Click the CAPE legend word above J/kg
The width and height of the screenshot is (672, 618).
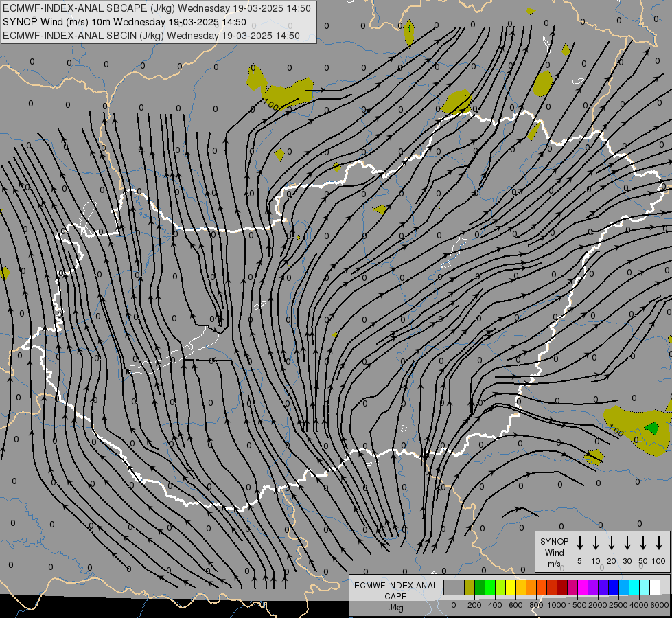395,597
